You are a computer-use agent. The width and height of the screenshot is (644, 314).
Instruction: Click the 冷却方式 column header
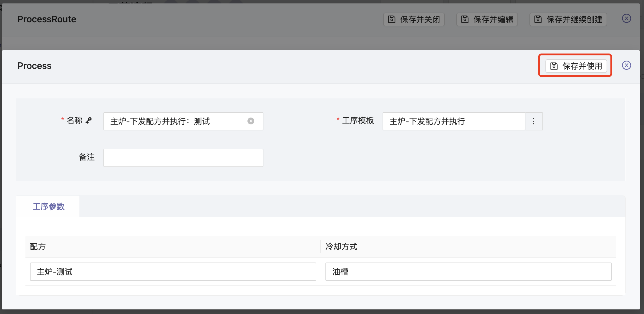pos(341,247)
